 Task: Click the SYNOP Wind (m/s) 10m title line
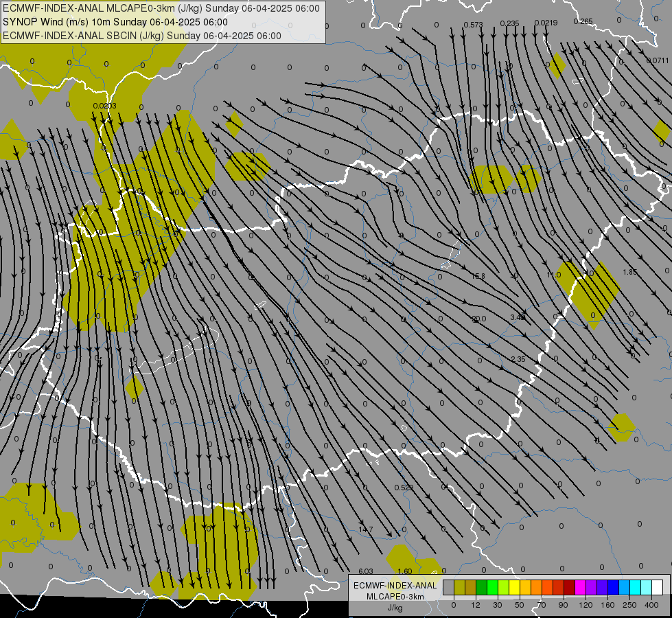click(115, 22)
